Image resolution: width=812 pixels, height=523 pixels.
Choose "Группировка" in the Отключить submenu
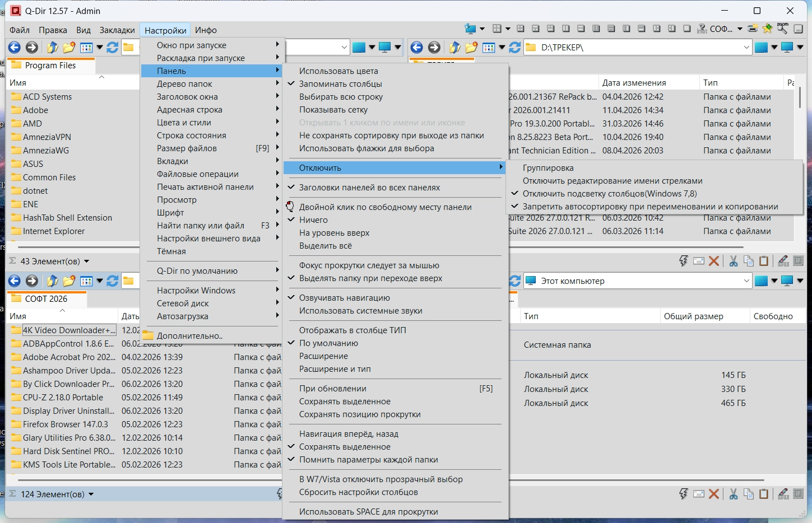(x=548, y=168)
